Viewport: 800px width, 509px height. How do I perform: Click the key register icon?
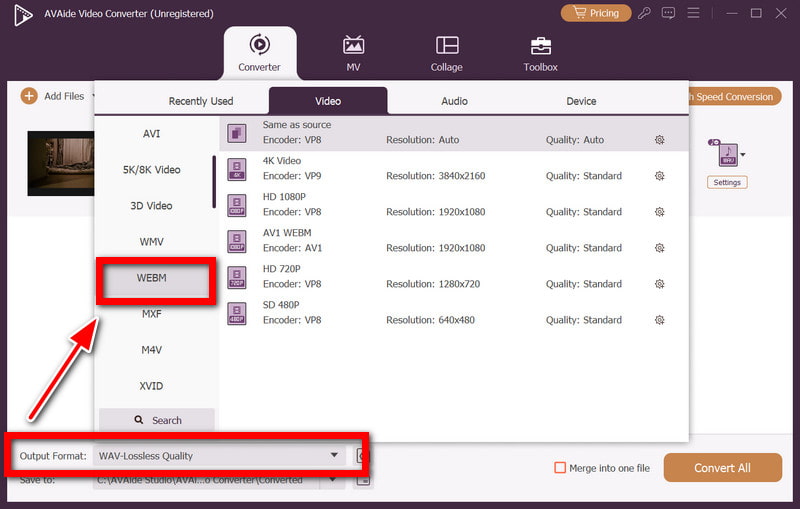[644, 13]
